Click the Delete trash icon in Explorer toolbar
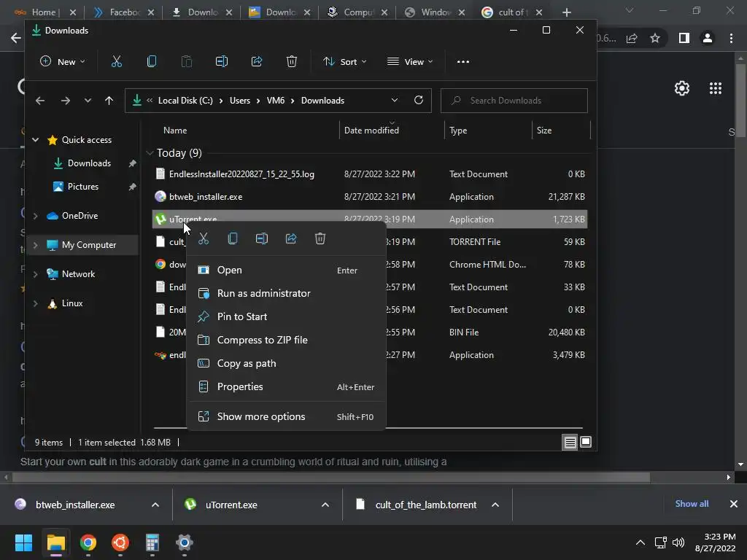 point(292,61)
